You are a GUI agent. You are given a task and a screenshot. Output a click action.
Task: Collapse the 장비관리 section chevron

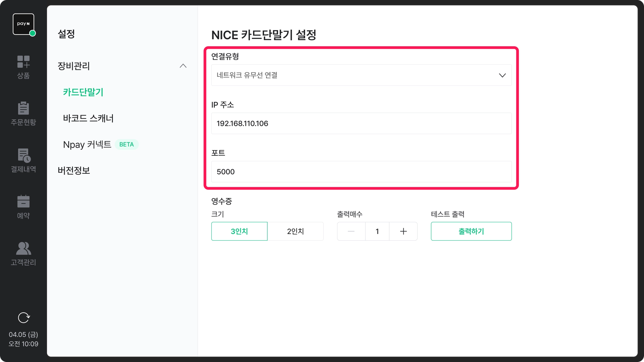(x=183, y=66)
